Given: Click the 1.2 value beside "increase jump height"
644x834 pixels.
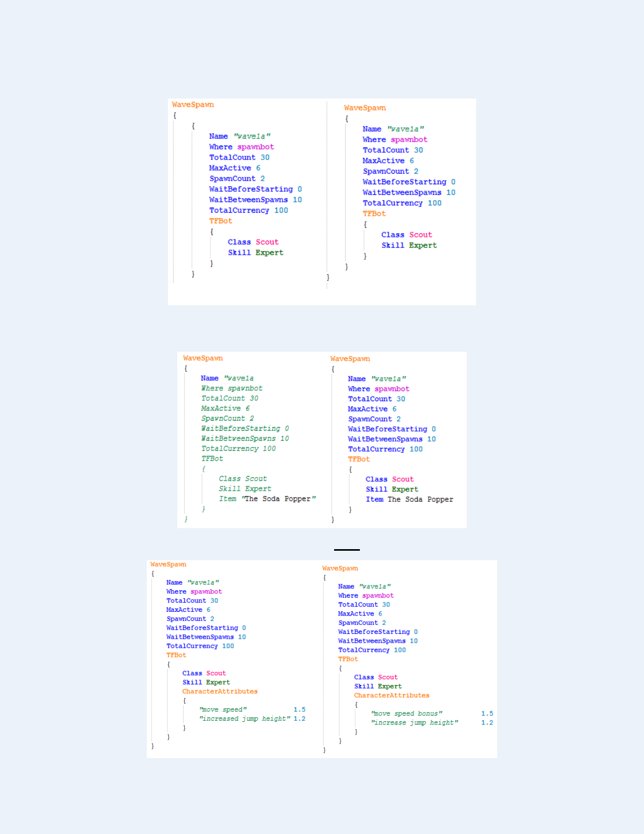Looking at the screenshot, I should click(487, 722).
